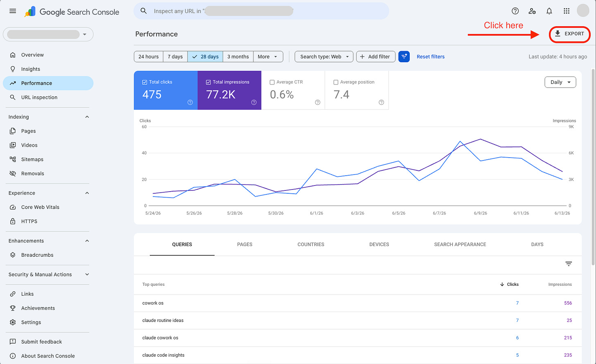Image resolution: width=596 pixels, height=364 pixels.
Task: Open the More date range dropdown
Action: 268,57
